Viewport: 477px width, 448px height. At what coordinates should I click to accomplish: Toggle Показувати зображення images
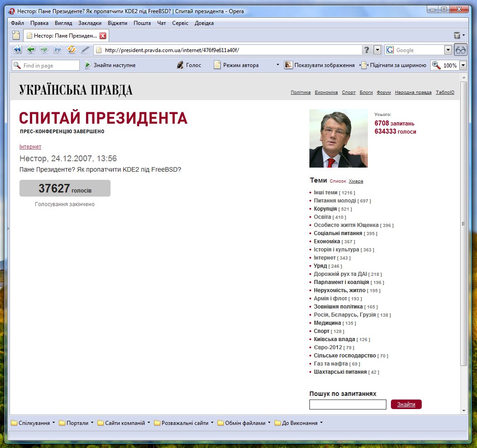point(319,65)
